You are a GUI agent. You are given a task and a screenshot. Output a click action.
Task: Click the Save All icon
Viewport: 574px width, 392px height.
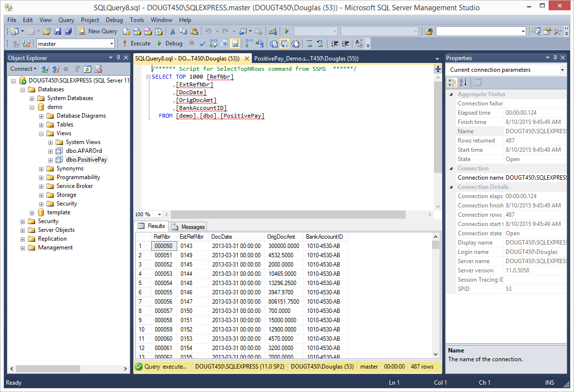[68, 31]
